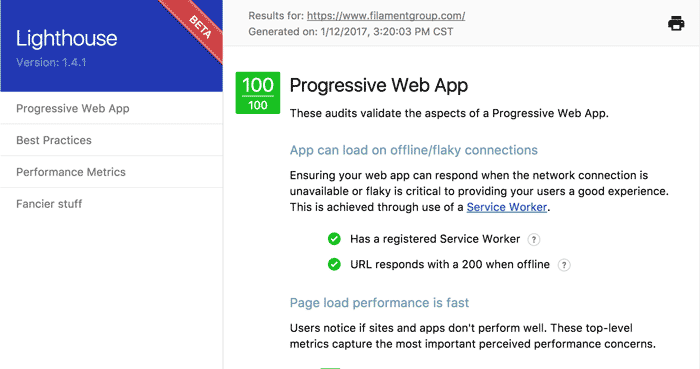
Task: Click App can load on offline/flaky connections heading
Action: [x=413, y=150]
